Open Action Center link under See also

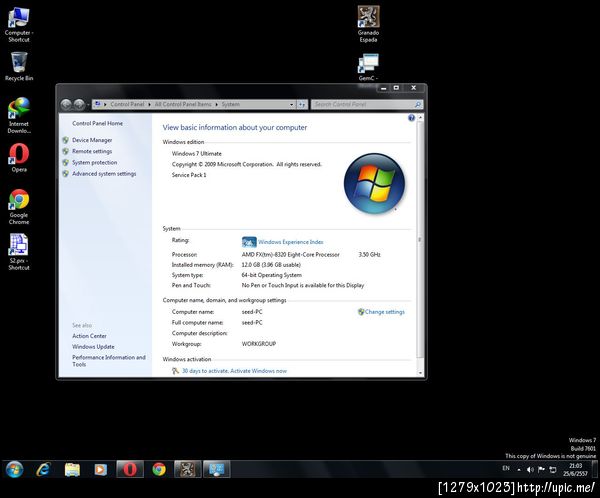pos(90,336)
